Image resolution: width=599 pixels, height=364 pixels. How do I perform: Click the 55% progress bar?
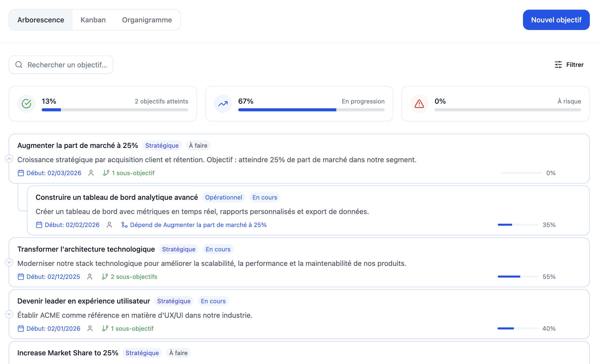tap(518, 277)
